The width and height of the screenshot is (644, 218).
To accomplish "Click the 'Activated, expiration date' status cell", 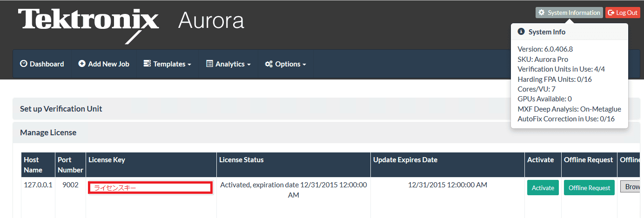I will [294, 190].
